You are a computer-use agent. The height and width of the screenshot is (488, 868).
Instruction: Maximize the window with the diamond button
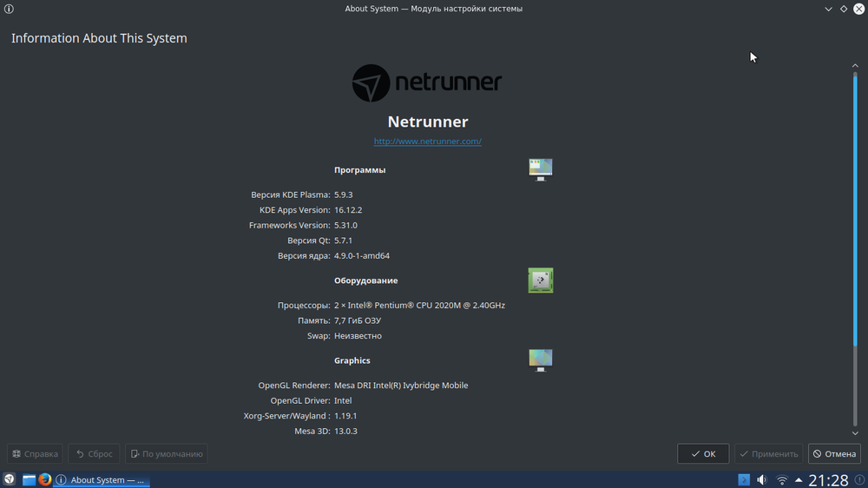(x=844, y=9)
